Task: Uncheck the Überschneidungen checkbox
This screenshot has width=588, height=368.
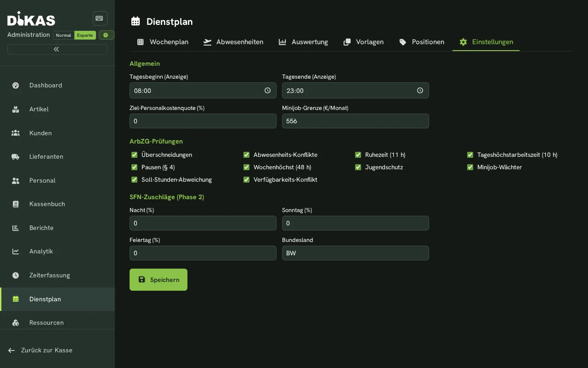Action: (x=135, y=155)
